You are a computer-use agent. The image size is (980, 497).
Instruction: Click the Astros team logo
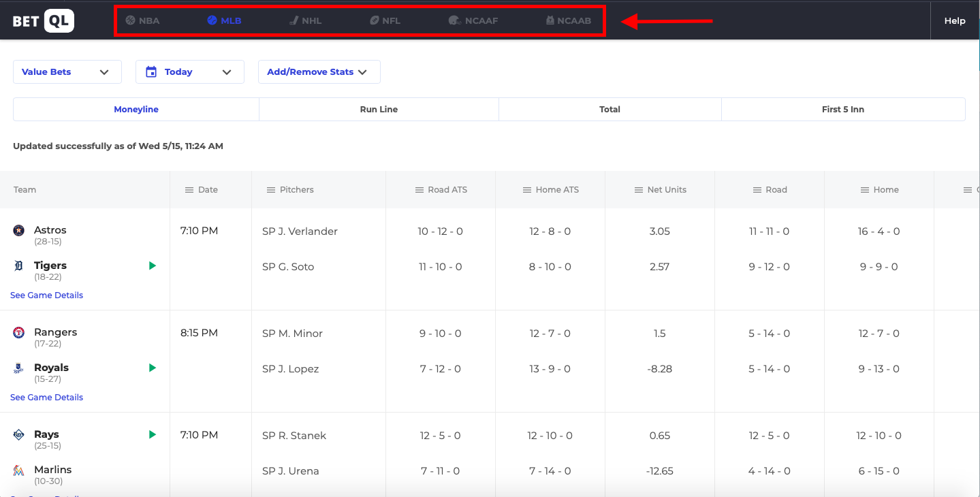(x=18, y=230)
